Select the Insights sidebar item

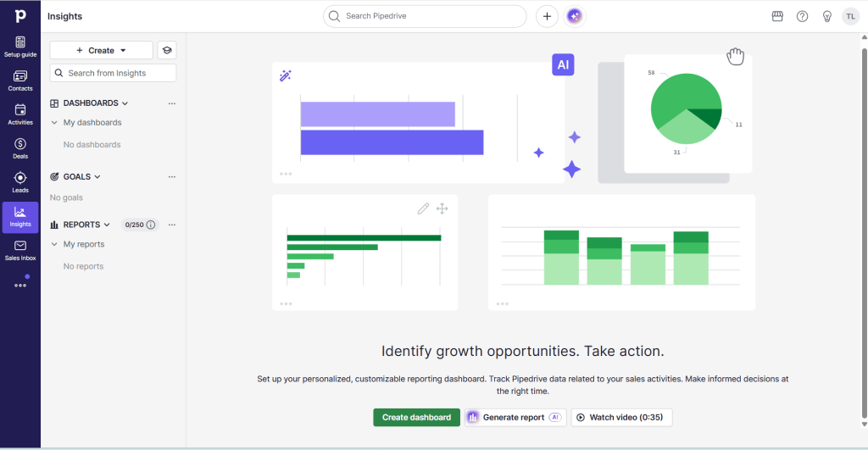[20, 216]
